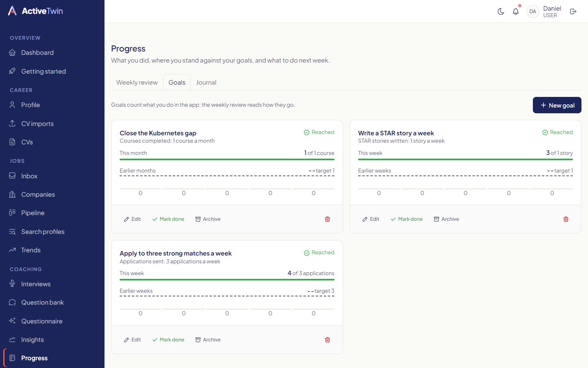This screenshot has width=588, height=368.
Task: Delete the Apply to three matches goal
Action: tap(327, 340)
